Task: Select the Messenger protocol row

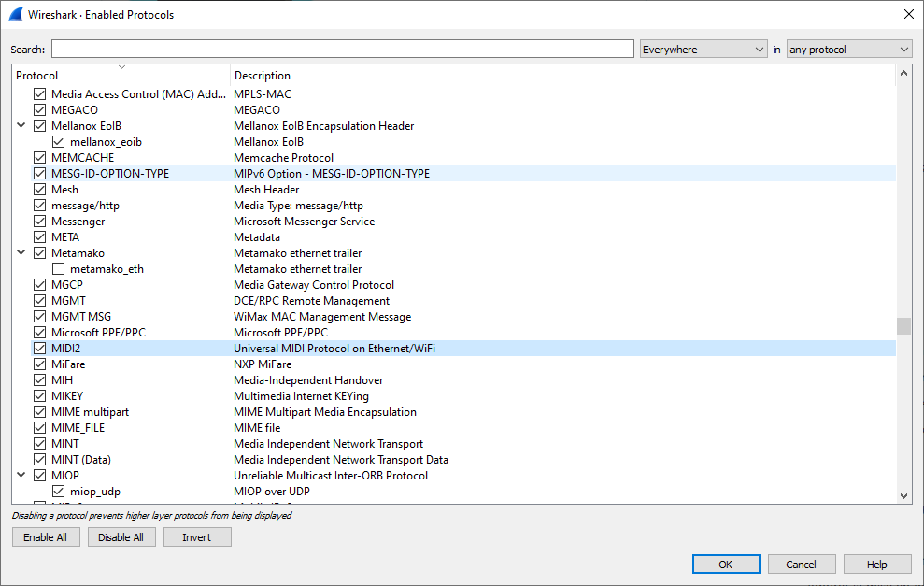Action: pos(463,222)
